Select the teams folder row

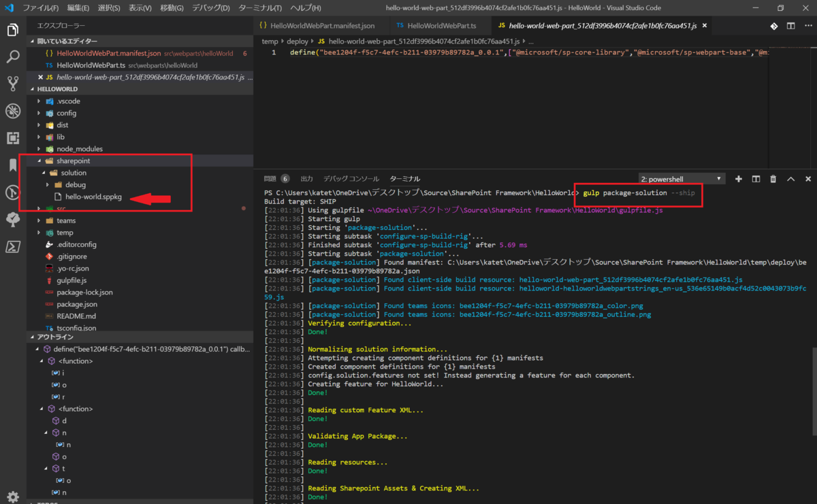click(140, 220)
